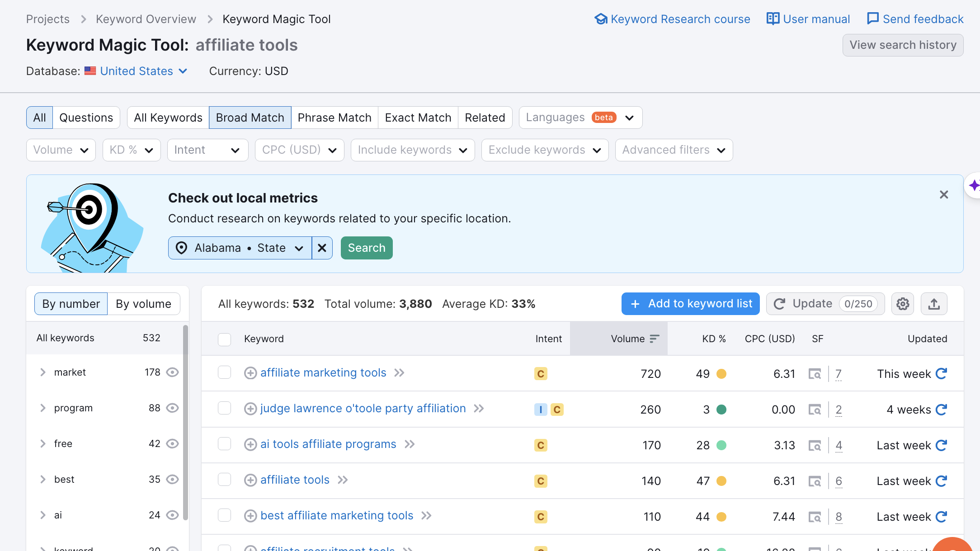The height and width of the screenshot is (551, 980).
Task: Open double-arrow next to ai tools affiliate programs
Action: (410, 444)
